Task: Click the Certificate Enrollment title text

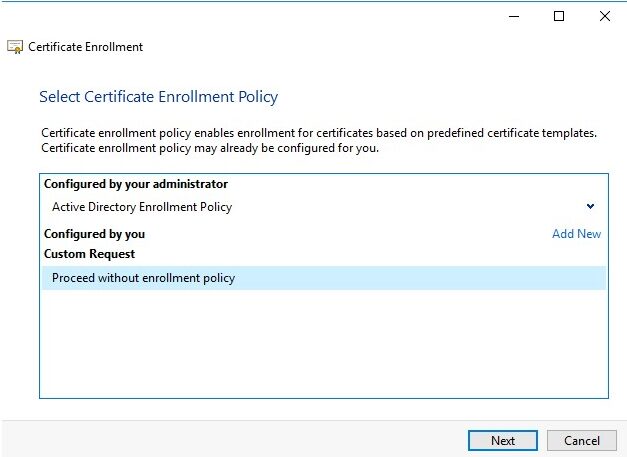Action: click(85, 47)
